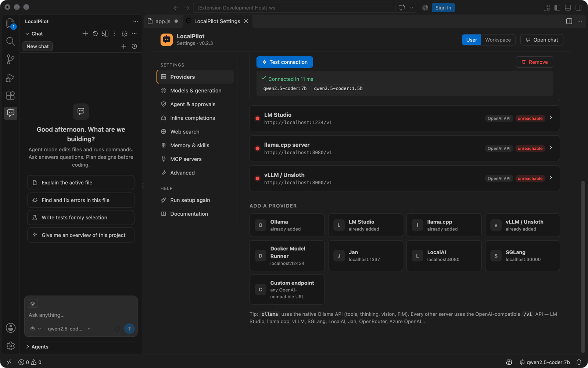Viewport: 588px width, 368px height.
Task: Open the qwen2.5-cod... model dropdown
Action: tap(69, 329)
